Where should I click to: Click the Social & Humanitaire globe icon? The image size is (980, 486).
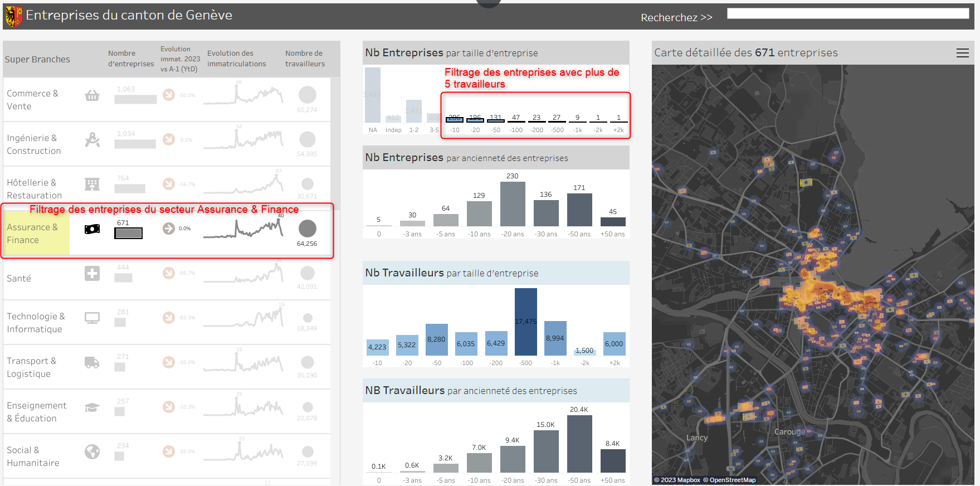tap(92, 451)
